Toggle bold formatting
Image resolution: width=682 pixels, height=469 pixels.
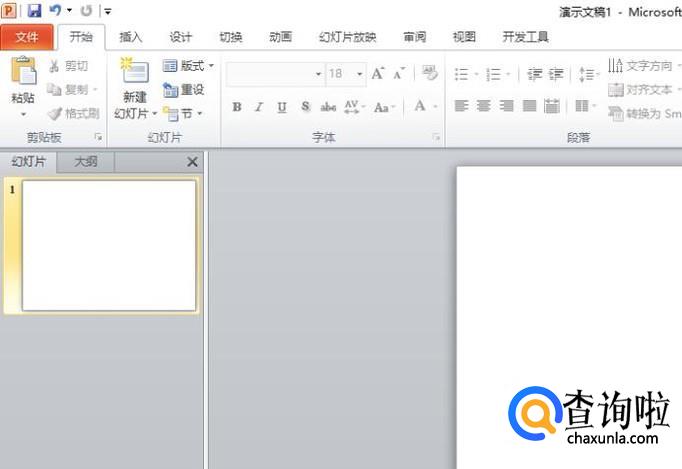237,107
